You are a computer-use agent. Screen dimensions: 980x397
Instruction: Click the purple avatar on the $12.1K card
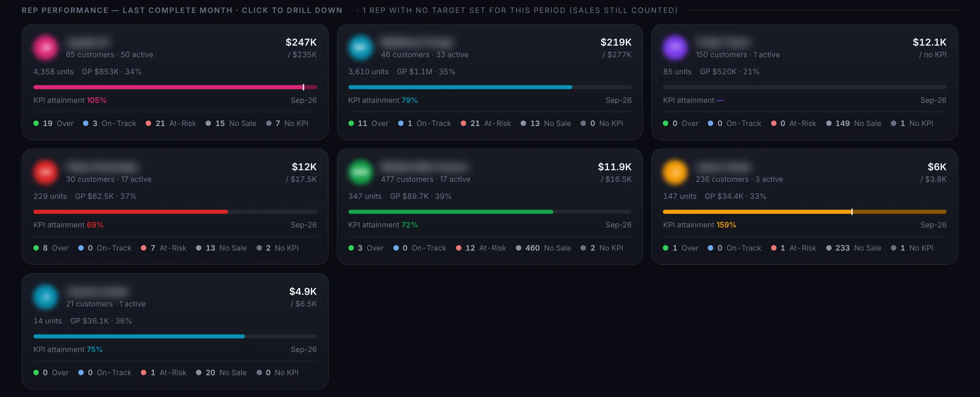click(675, 48)
